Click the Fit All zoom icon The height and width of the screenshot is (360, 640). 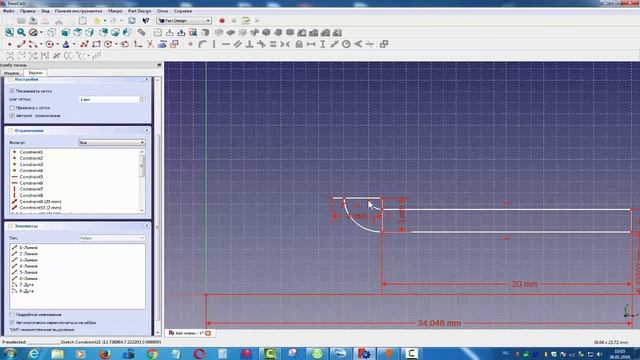pos(9,32)
